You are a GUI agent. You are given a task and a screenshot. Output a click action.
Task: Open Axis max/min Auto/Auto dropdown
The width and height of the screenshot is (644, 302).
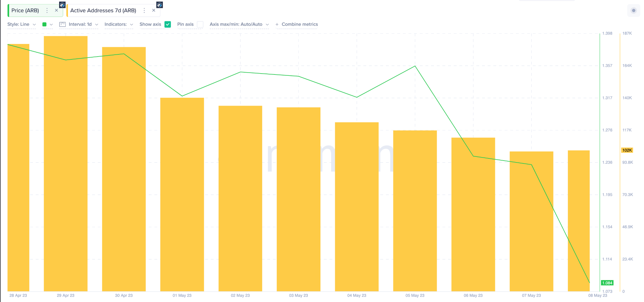click(x=239, y=24)
